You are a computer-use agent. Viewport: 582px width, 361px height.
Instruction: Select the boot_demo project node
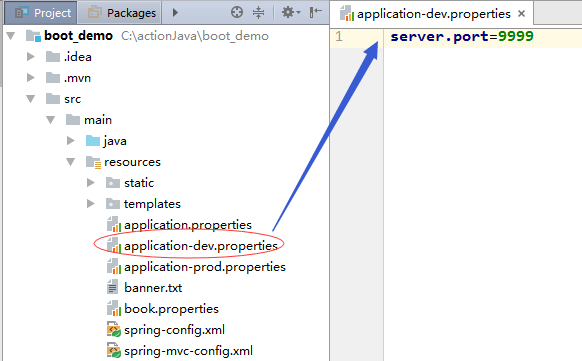coord(78,36)
